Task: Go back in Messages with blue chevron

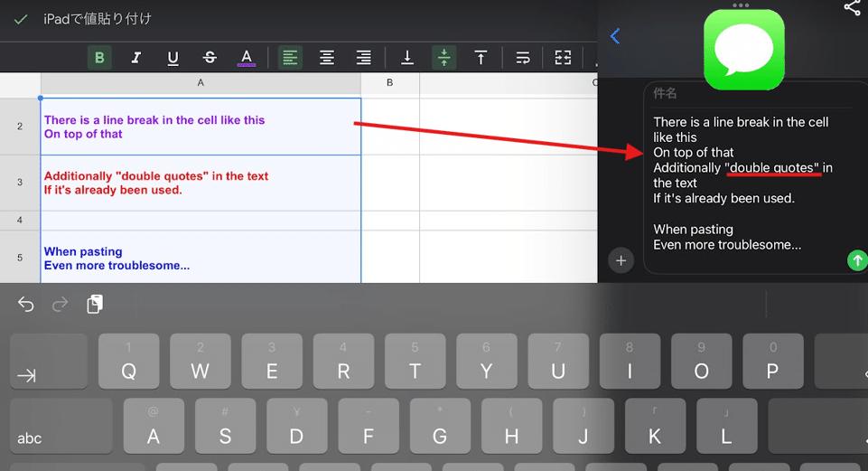Action: coord(615,36)
